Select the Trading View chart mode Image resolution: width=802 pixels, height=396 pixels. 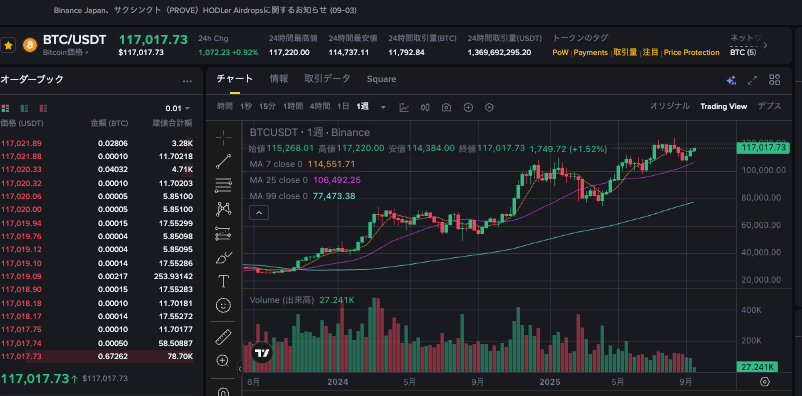pyautogui.click(x=723, y=106)
